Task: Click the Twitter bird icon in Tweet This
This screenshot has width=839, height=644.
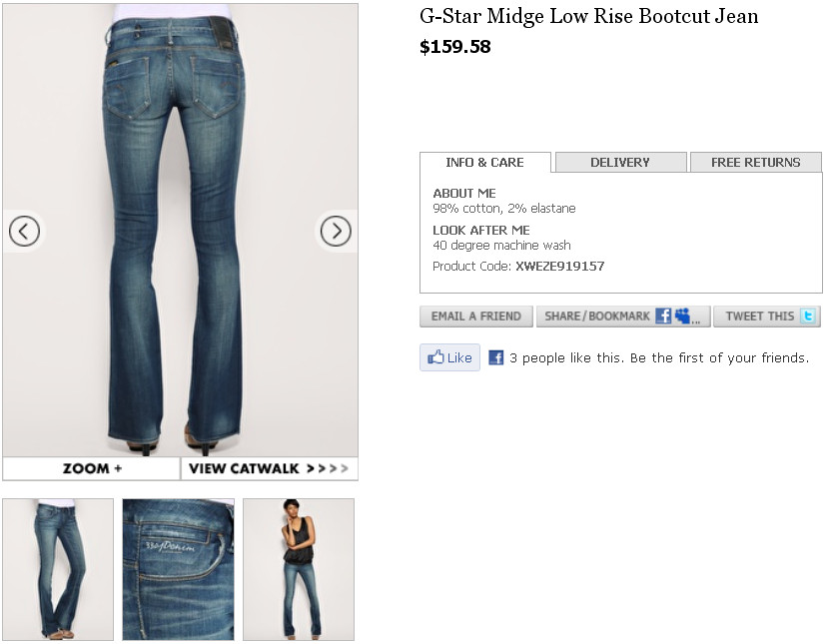Action: click(x=807, y=317)
